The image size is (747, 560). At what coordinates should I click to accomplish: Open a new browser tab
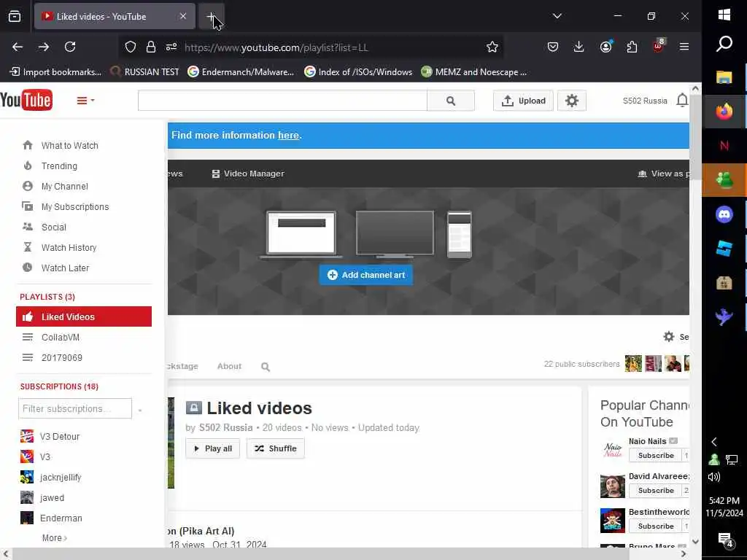(211, 16)
